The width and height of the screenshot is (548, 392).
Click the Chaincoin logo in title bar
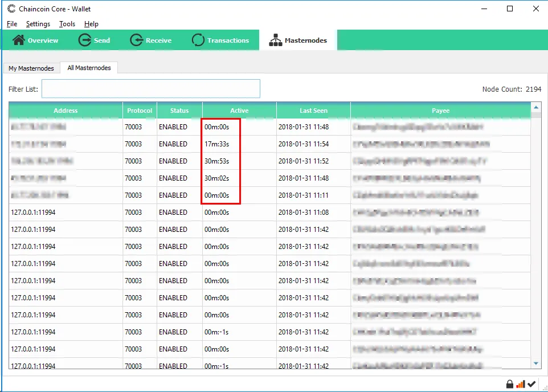[x=11, y=9]
